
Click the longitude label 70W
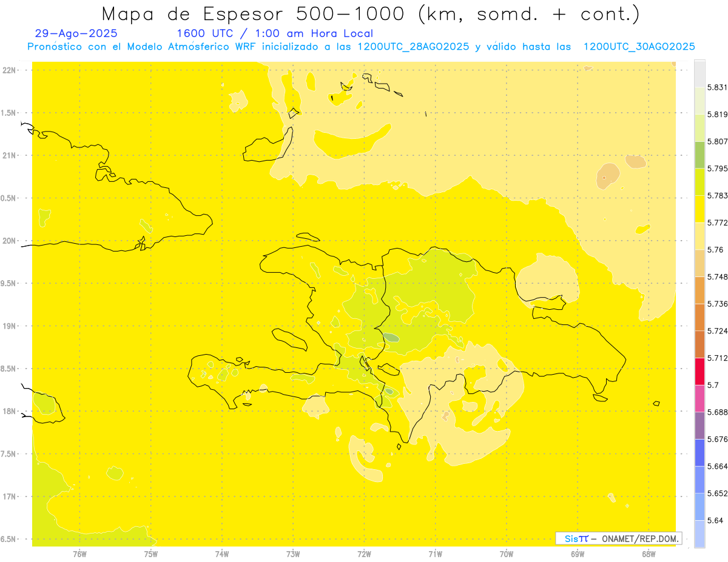coord(507,554)
